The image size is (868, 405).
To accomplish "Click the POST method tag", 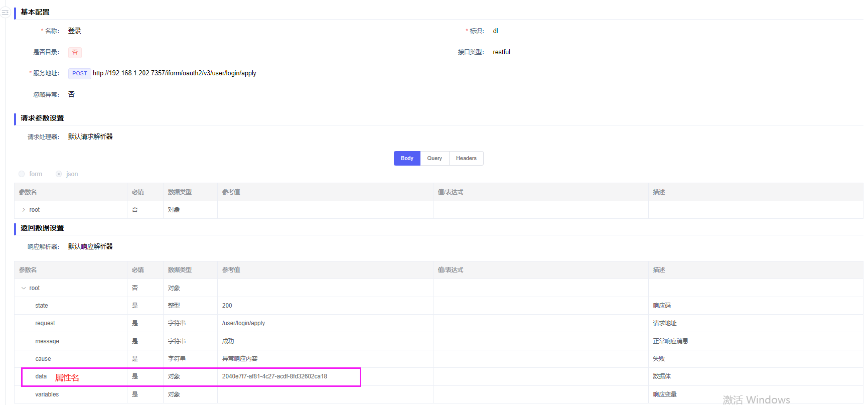I will [79, 74].
